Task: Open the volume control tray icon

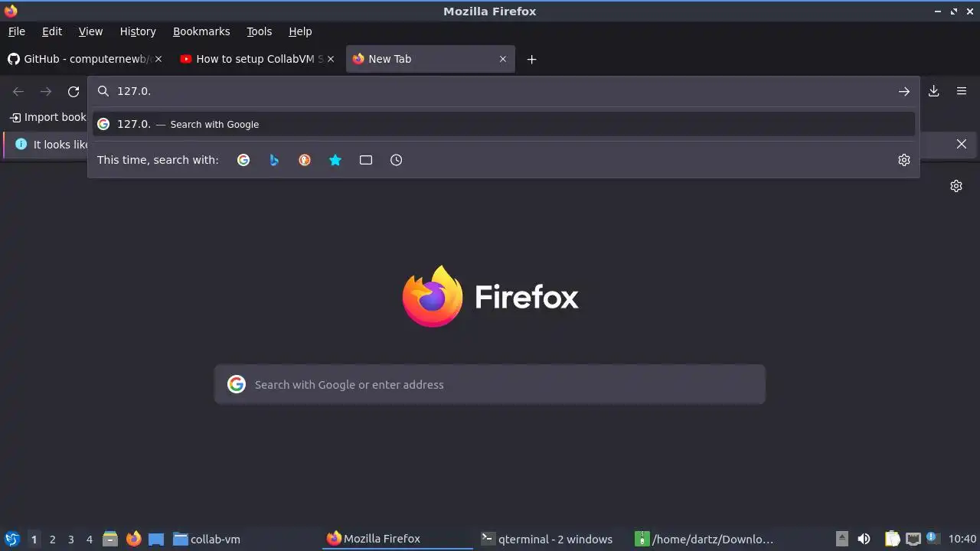Action: pos(864,539)
